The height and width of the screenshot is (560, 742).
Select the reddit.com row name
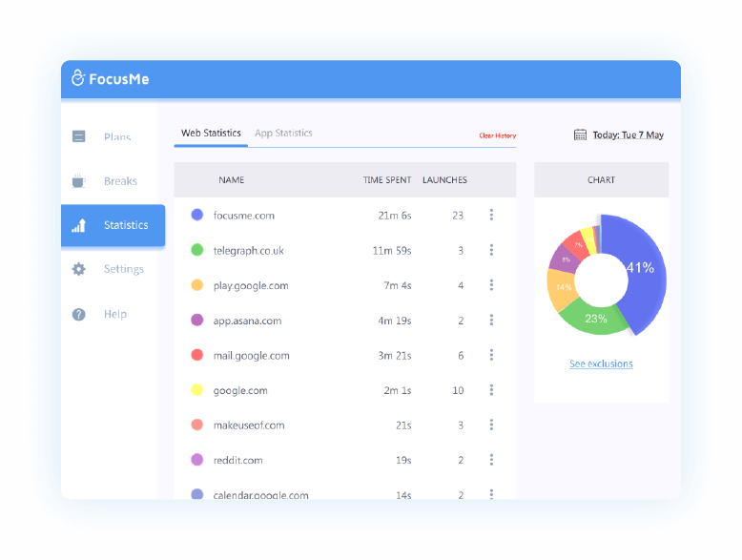tap(240, 460)
